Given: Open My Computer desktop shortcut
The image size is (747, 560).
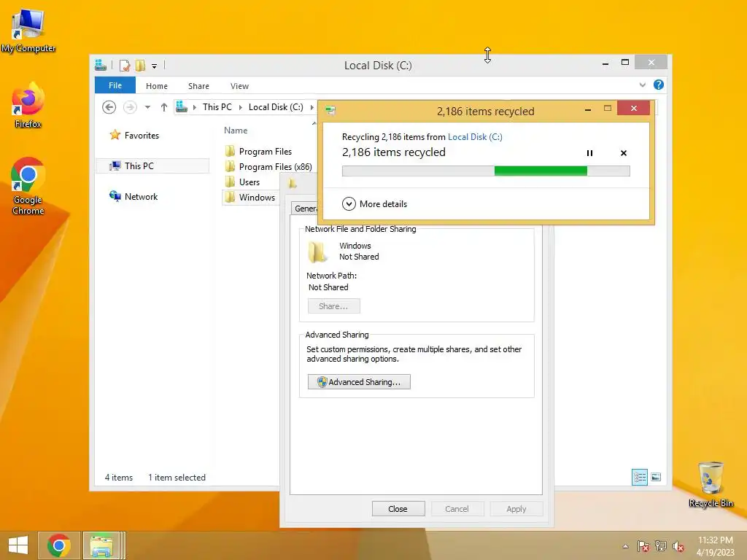Looking at the screenshot, I should click(28, 31).
